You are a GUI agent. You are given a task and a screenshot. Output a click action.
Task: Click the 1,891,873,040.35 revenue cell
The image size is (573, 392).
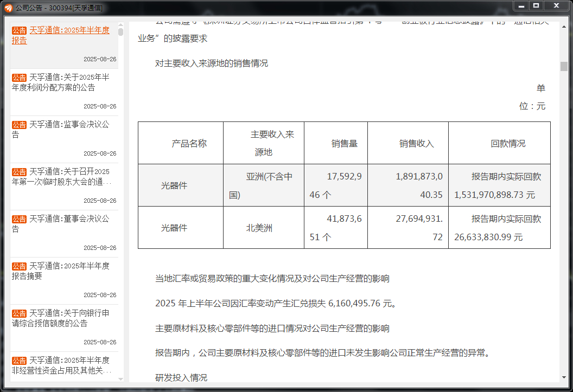408,185
